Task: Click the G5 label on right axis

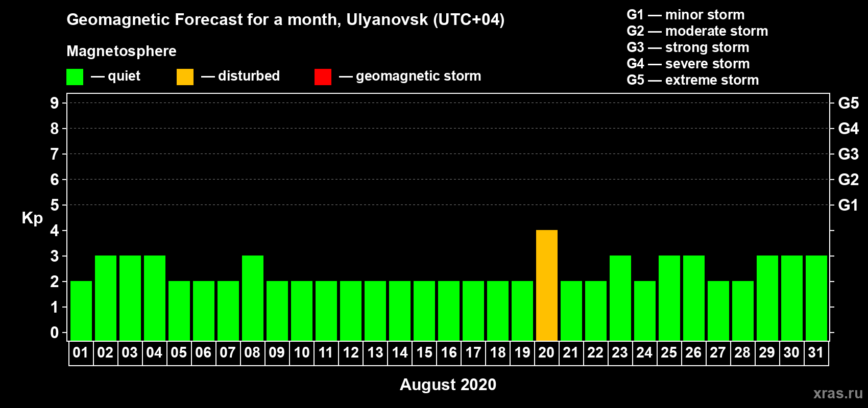Action: (x=848, y=103)
